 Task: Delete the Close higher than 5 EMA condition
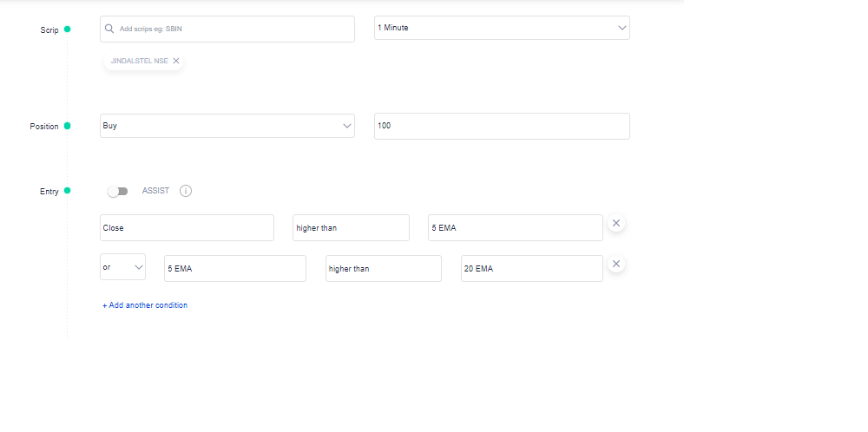pos(616,223)
